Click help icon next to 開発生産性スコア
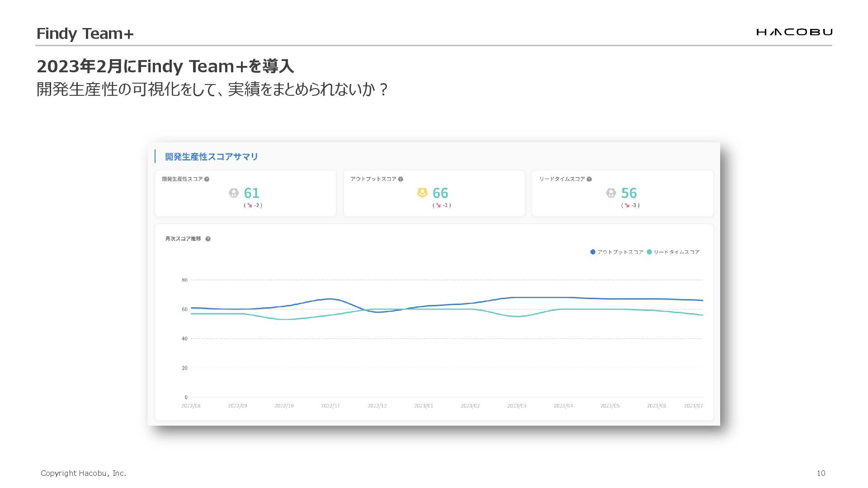 click(x=207, y=179)
